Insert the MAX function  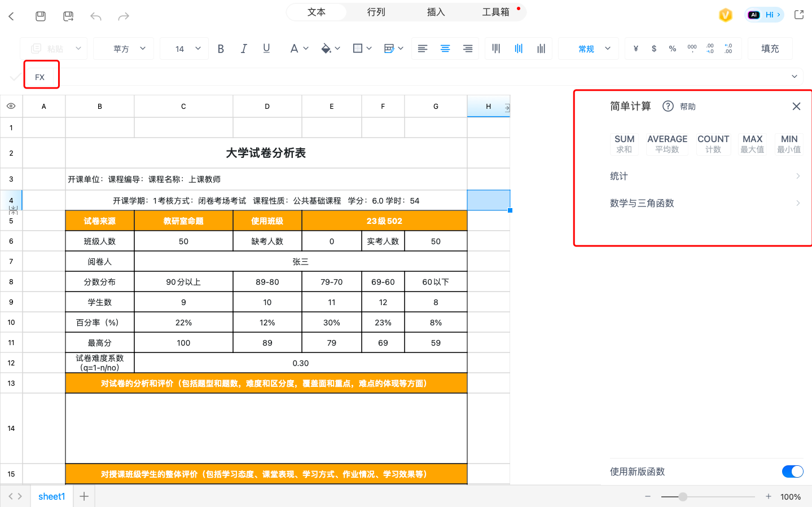click(752, 144)
